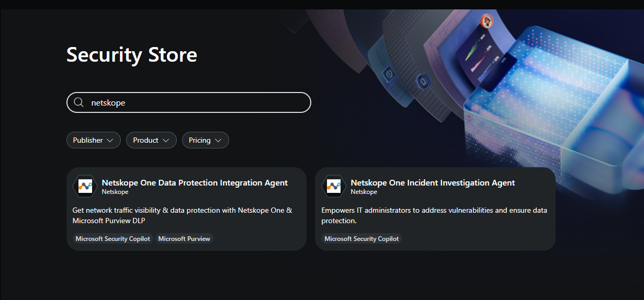Click the round avatar icon in hero graphic

[x=487, y=21]
